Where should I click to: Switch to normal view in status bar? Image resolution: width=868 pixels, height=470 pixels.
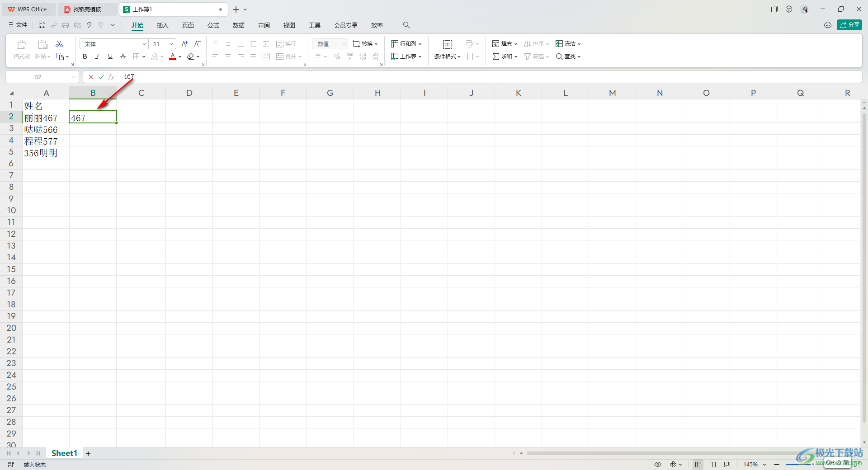pyautogui.click(x=698, y=465)
